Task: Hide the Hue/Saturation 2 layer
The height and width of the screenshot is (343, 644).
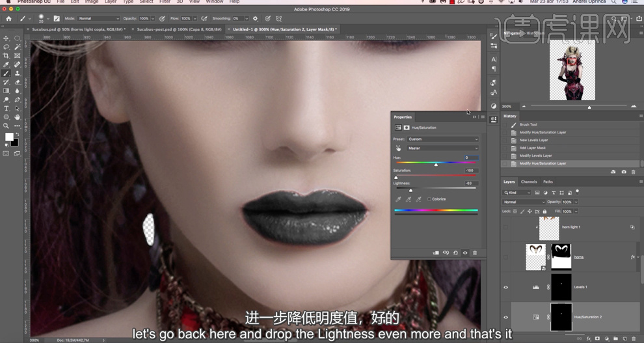Action: click(x=505, y=317)
